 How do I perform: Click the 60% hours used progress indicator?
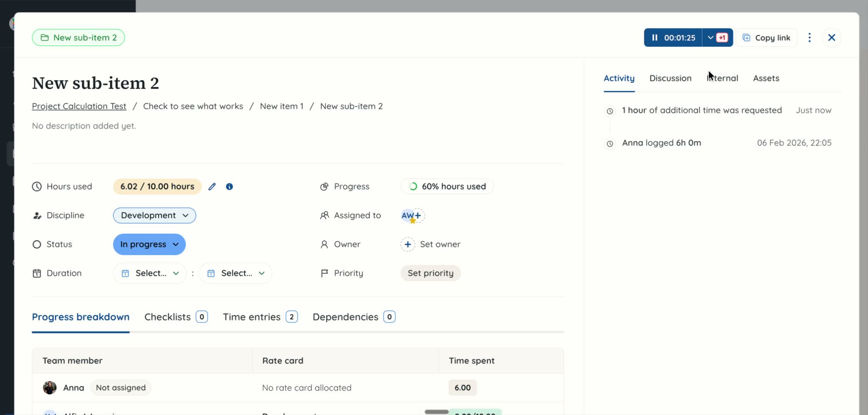[x=447, y=186]
